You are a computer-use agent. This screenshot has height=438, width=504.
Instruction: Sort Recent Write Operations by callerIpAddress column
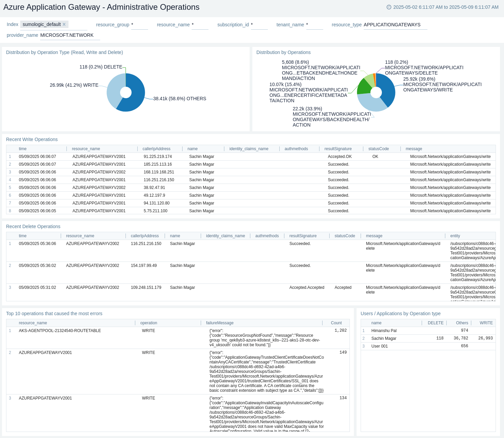click(157, 149)
